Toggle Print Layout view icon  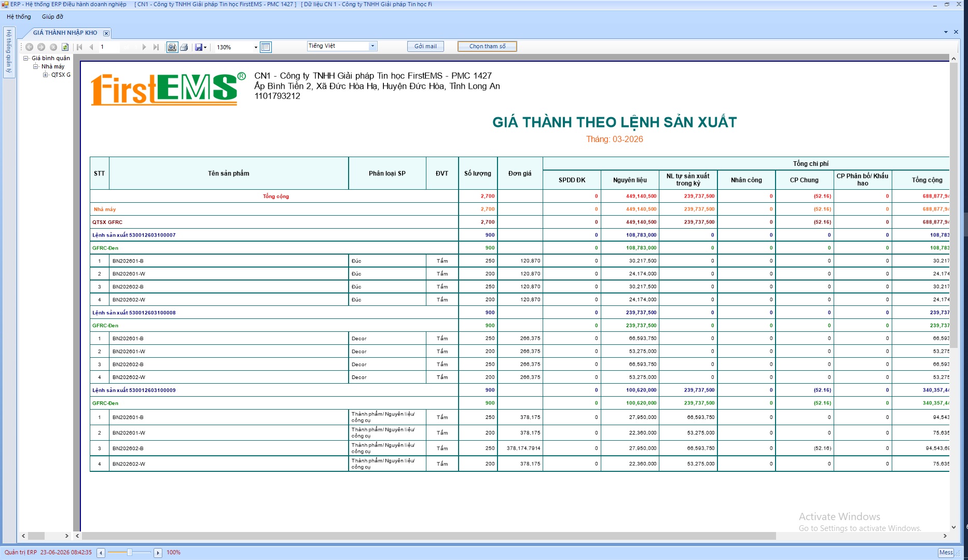click(x=172, y=47)
